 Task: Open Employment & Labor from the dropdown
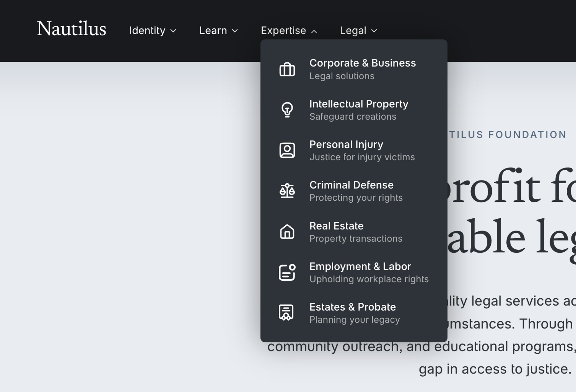click(354, 272)
